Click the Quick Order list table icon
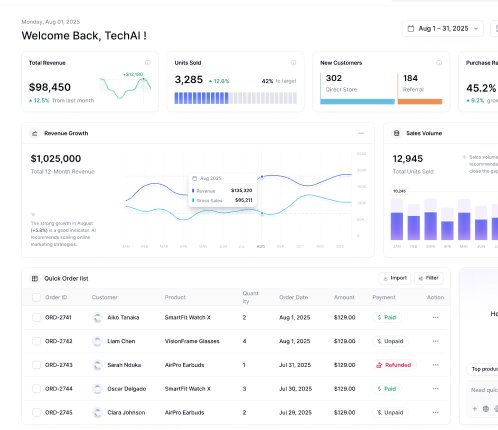Screen dimensions: 498x430 [x=35, y=278]
